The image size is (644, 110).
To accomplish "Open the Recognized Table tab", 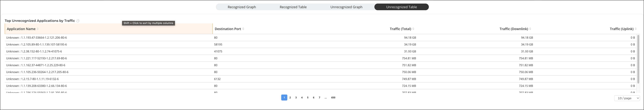I will pos(293,7).
